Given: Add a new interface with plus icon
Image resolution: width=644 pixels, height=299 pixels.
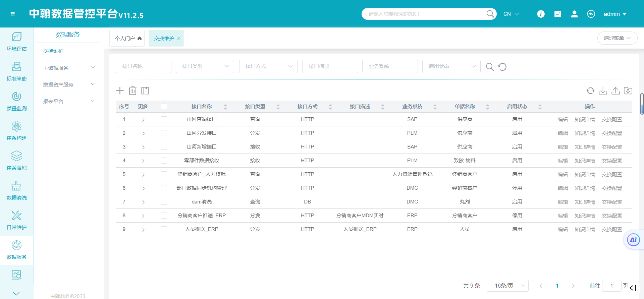Looking at the screenshot, I should point(120,91).
